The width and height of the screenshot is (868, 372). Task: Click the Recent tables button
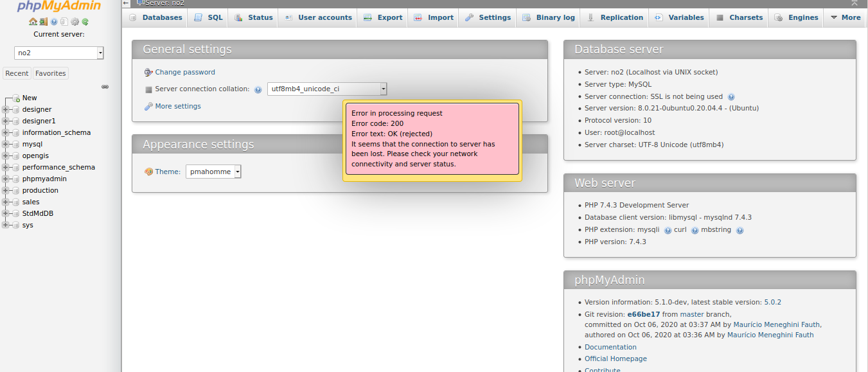(x=17, y=73)
